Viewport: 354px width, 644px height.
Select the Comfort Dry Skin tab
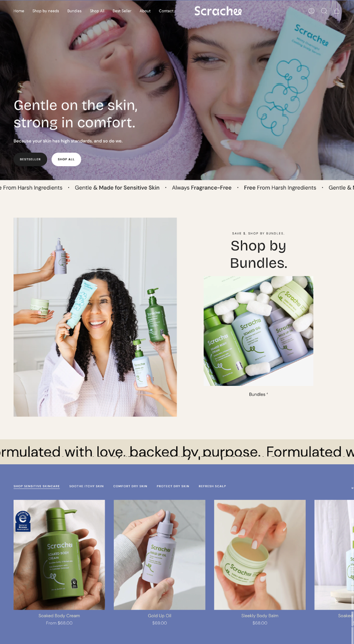(x=130, y=486)
